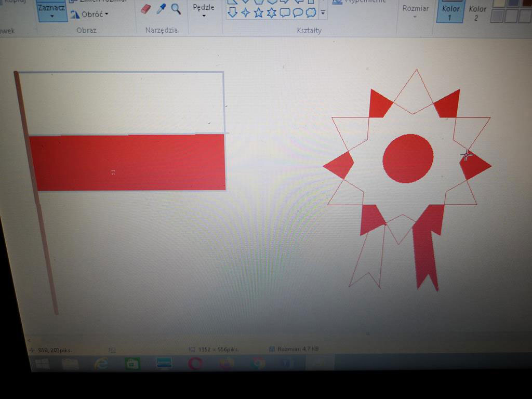This screenshot has height=399, width=532.
Task: Activate the Kolor 2 button
Action: click(x=477, y=12)
